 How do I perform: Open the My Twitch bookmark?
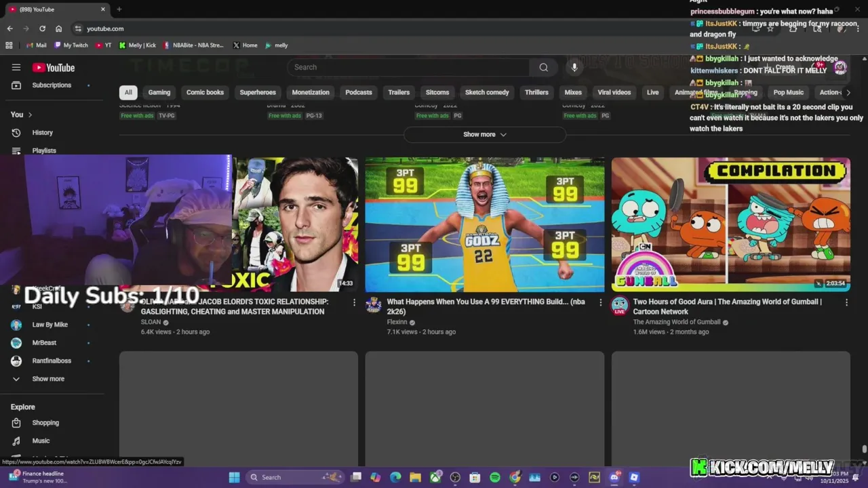coord(71,45)
